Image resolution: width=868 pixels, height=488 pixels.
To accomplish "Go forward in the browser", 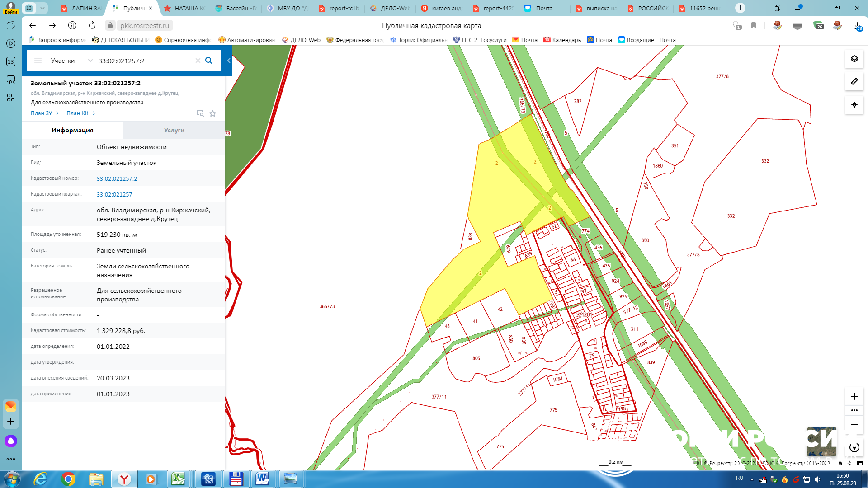I will (52, 25).
